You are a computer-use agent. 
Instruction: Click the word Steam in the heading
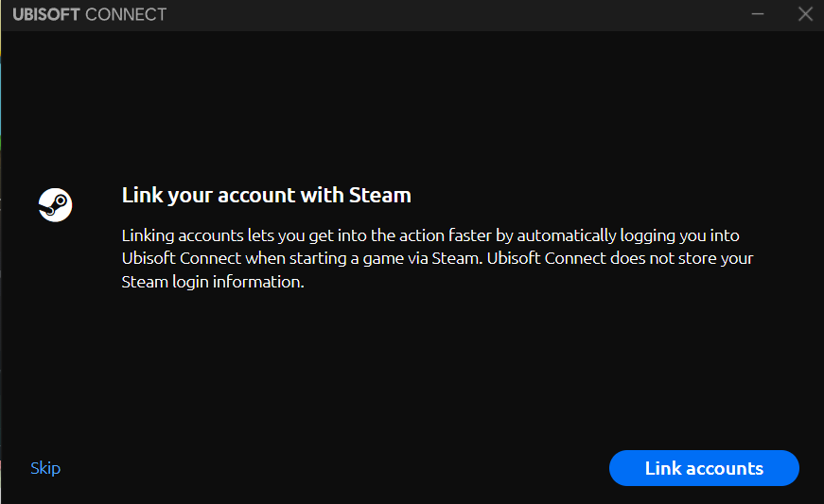point(380,196)
